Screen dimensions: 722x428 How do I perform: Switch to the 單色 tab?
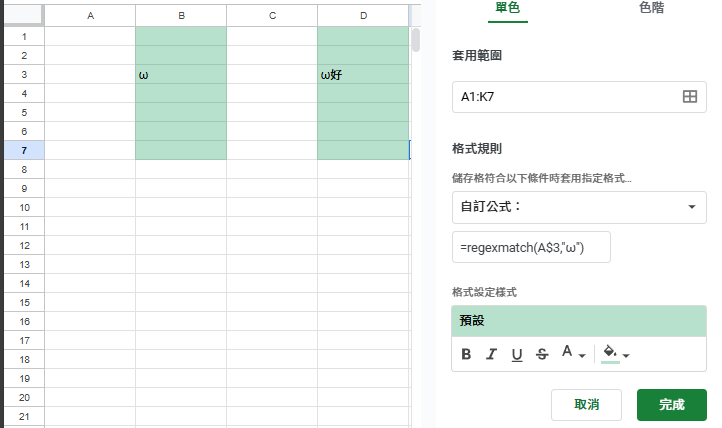coord(507,8)
